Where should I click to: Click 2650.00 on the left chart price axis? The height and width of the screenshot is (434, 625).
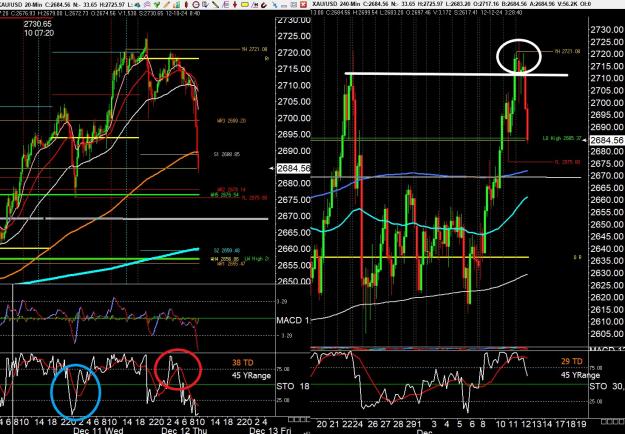294,282
